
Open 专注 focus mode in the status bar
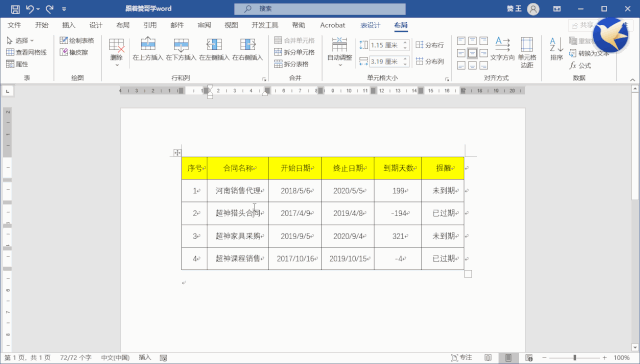pyautogui.click(x=462, y=357)
